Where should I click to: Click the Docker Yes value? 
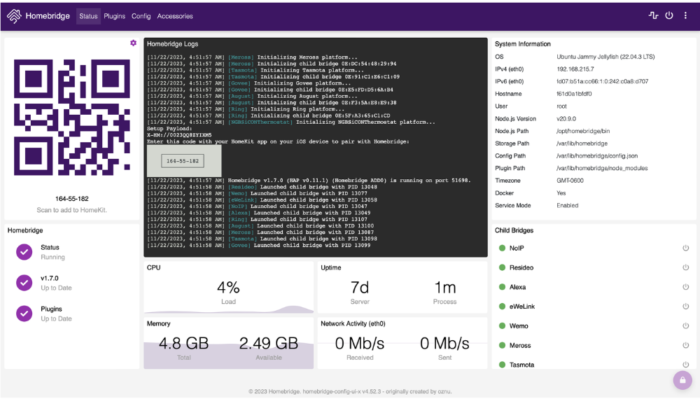point(561,193)
